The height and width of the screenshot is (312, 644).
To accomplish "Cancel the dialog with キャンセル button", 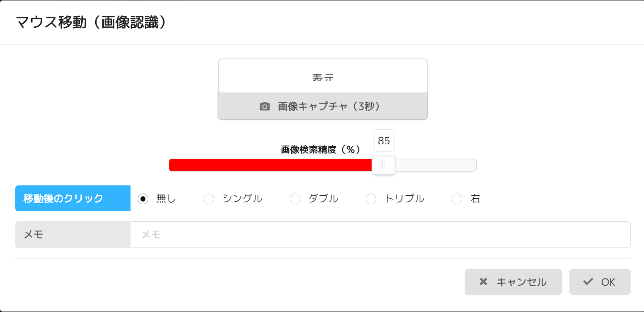I will coord(513,282).
